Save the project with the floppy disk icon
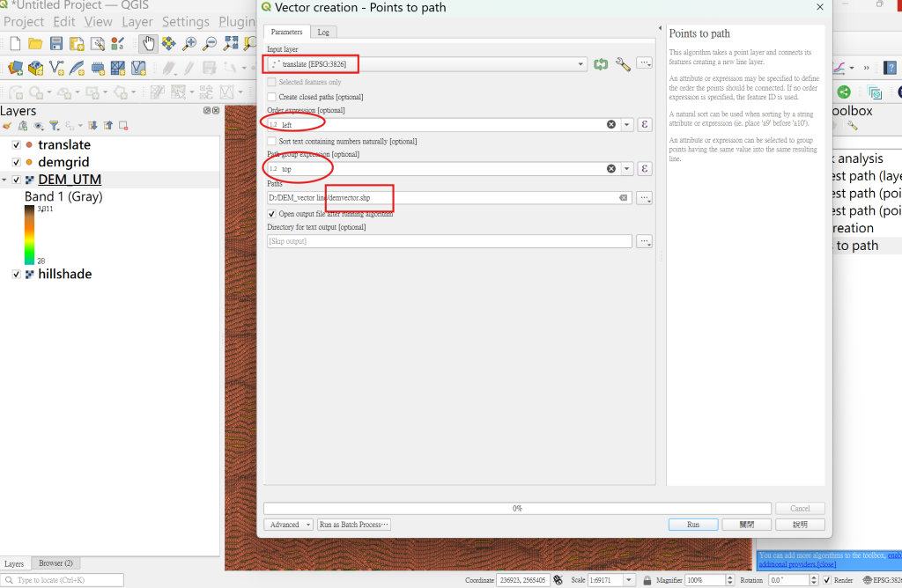902x588 pixels. [x=56, y=44]
